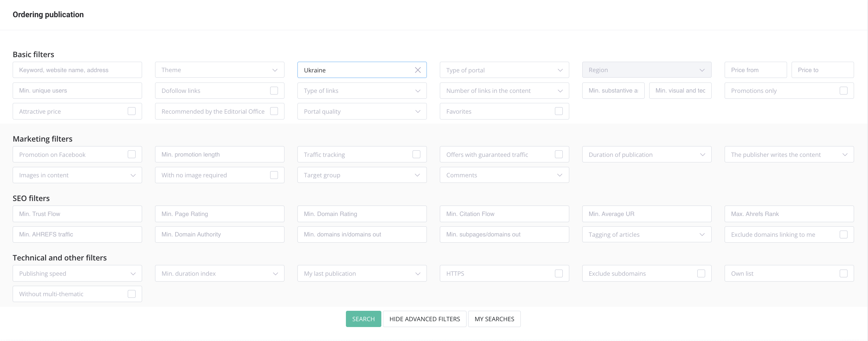Image resolution: width=868 pixels, height=341 pixels.
Task: Open Number of links in the content
Action: [x=505, y=91]
